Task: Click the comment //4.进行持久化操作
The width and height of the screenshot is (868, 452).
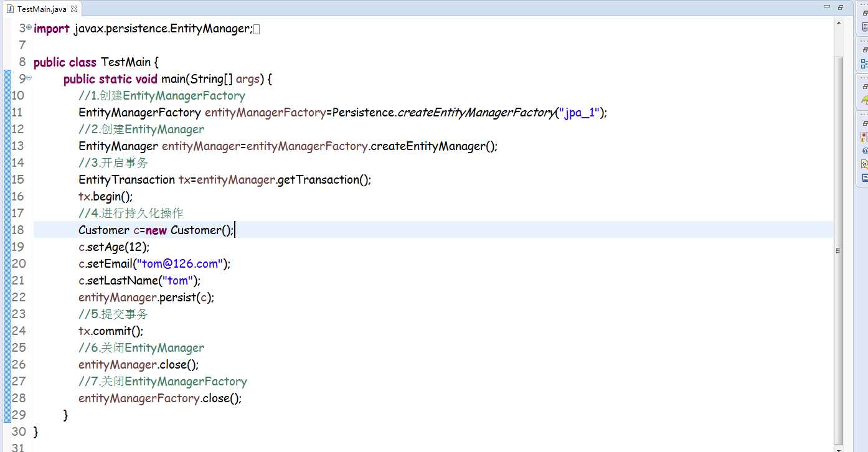Action: point(131,213)
